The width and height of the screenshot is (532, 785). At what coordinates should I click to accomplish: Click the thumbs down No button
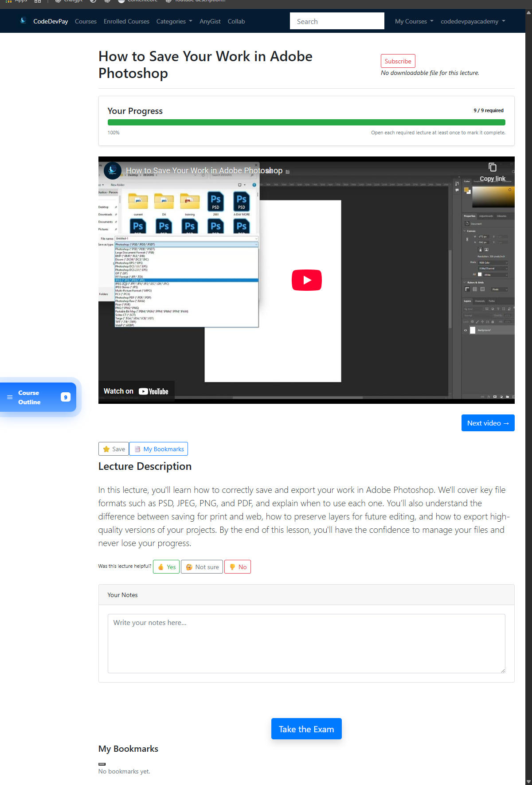[238, 567]
